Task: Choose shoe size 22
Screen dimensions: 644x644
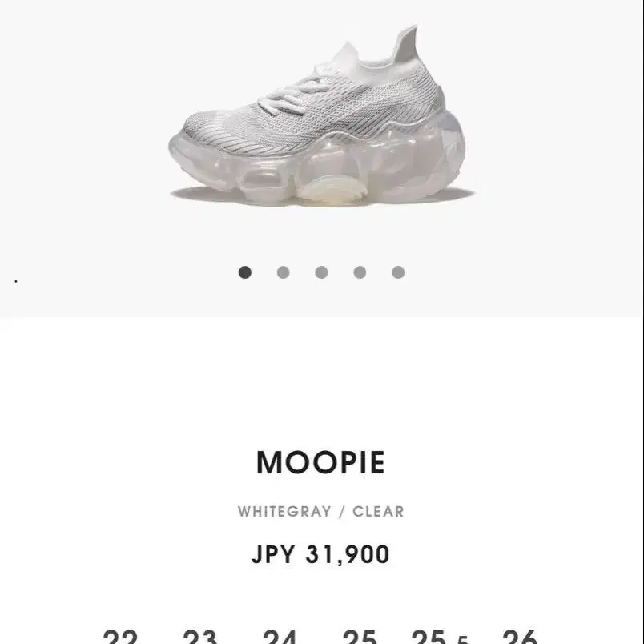Action: (120, 636)
